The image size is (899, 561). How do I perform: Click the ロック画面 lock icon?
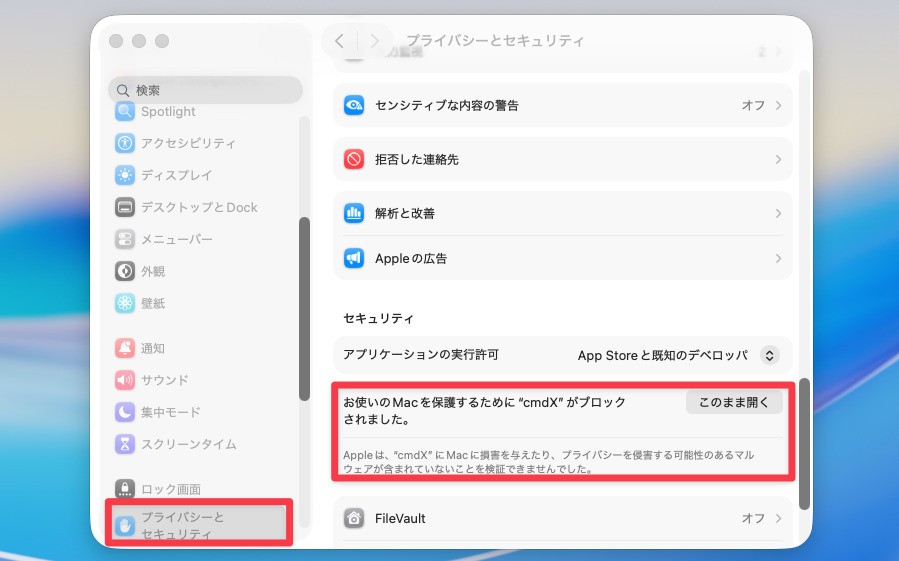[124, 489]
